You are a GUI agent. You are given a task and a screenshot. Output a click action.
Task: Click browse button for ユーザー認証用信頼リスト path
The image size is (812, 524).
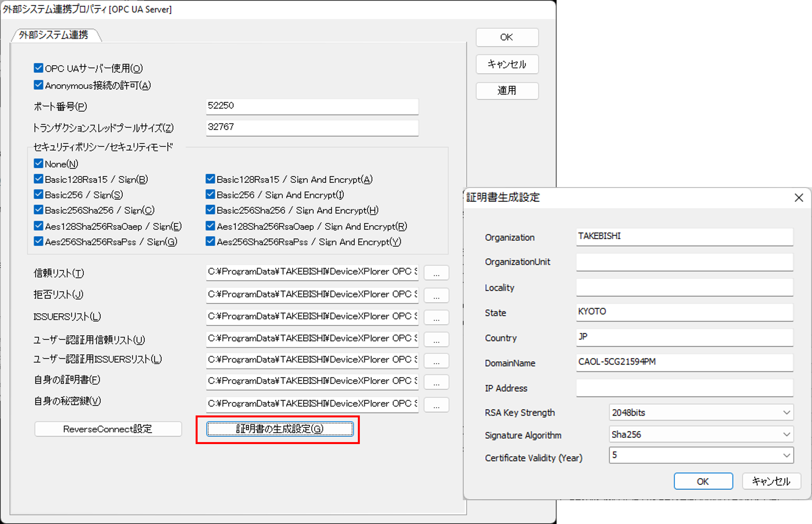(x=436, y=340)
